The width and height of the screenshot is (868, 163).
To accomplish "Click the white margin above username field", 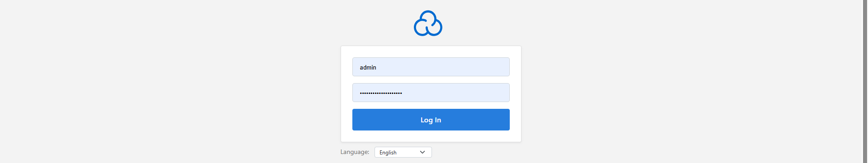I will [431, 51].
